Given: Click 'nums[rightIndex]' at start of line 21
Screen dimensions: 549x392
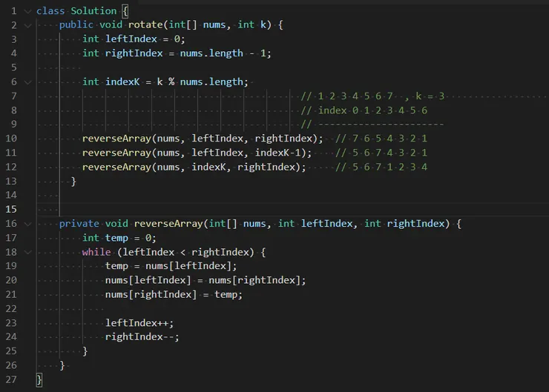Looking at the screenshot, I should pyautogui.click(x=151, y=294).
